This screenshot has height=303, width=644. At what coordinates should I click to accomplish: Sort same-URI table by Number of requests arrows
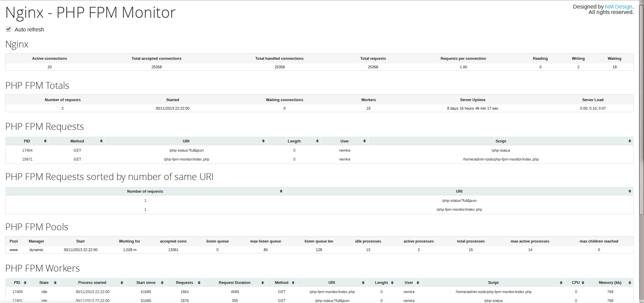point(281,191)
